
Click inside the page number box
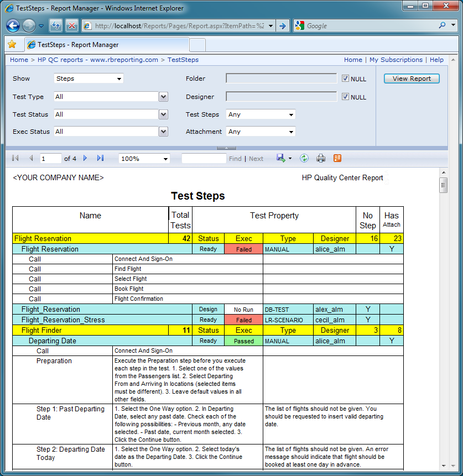tap(50, 158)
